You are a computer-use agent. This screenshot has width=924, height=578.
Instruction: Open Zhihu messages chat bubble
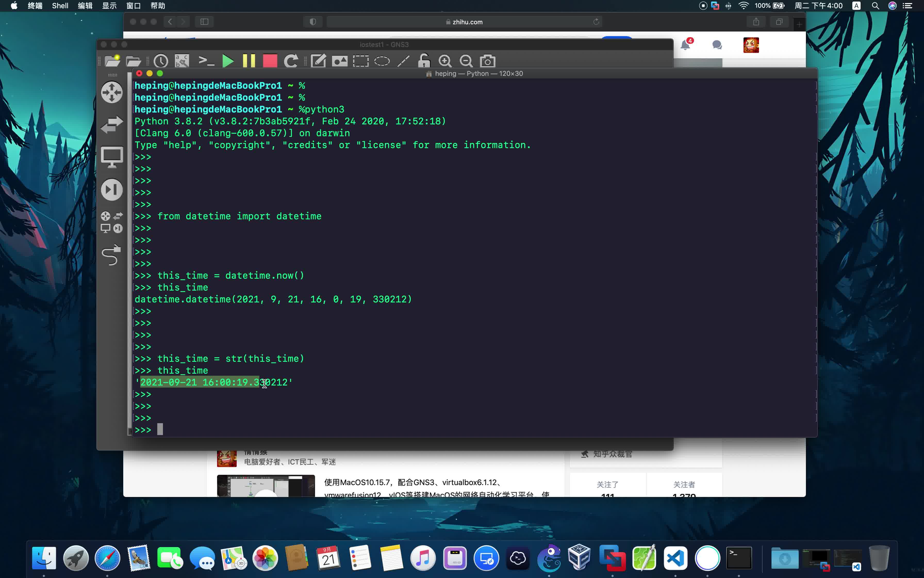(717, 45)
